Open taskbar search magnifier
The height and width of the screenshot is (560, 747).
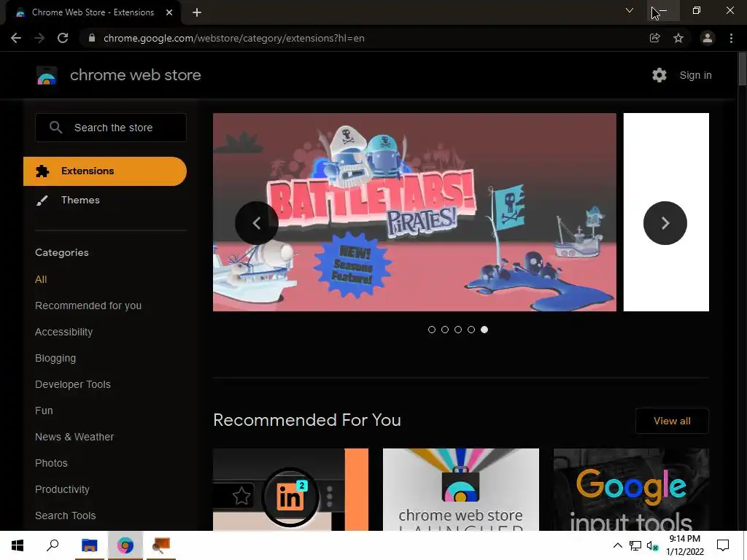(53, 545)
